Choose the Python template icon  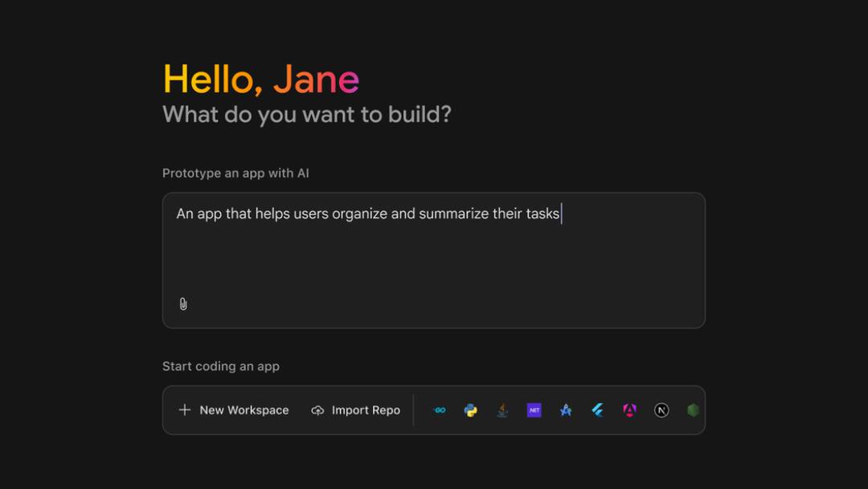(471, 410)
